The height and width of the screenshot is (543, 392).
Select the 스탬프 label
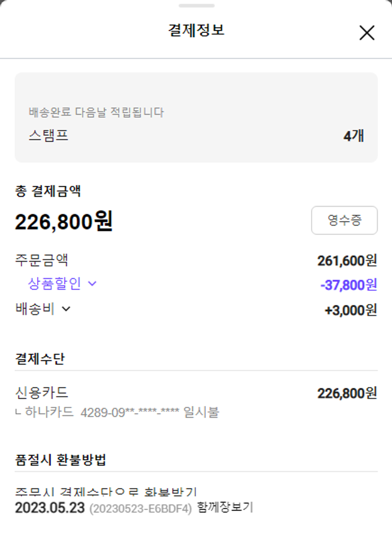click(49, 136)
